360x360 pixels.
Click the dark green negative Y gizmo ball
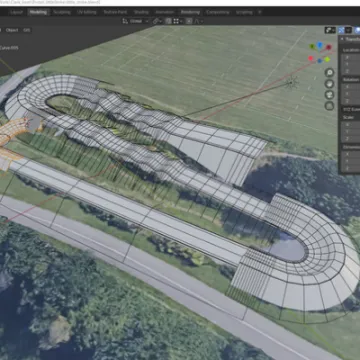click(x=312, y=47)
